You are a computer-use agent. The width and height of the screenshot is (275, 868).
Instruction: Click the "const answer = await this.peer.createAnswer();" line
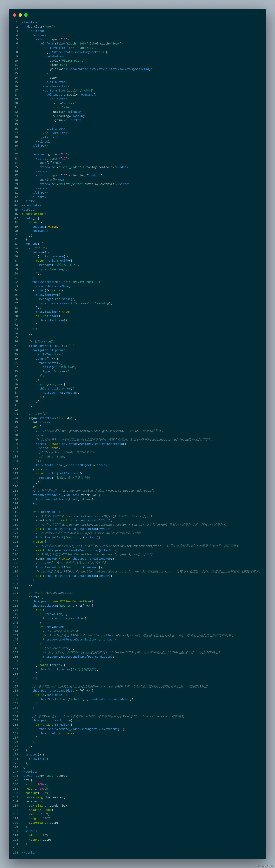(x=76, y=559)
